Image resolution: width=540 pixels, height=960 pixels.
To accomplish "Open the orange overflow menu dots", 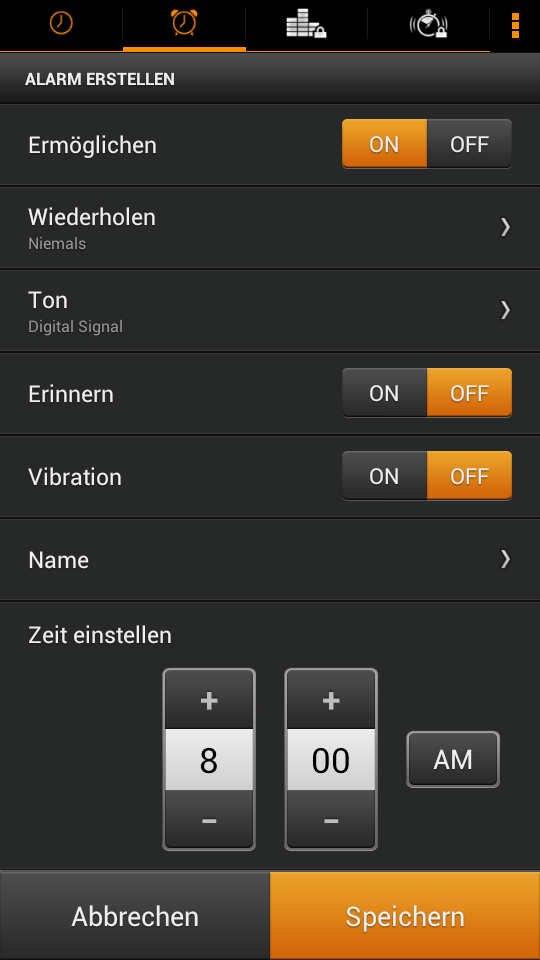I will click(x=516, y=25).
